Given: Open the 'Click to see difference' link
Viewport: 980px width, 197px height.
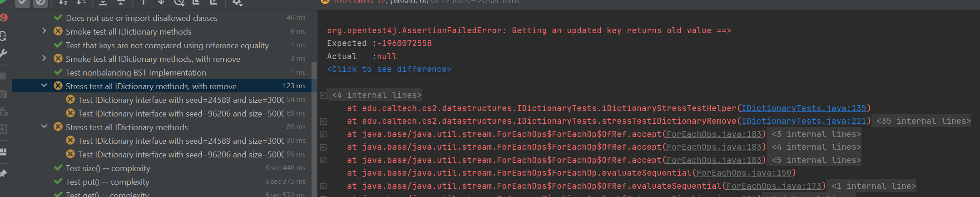Looking at the screenshot, I should pyautogui.click(x=389, y=69).
